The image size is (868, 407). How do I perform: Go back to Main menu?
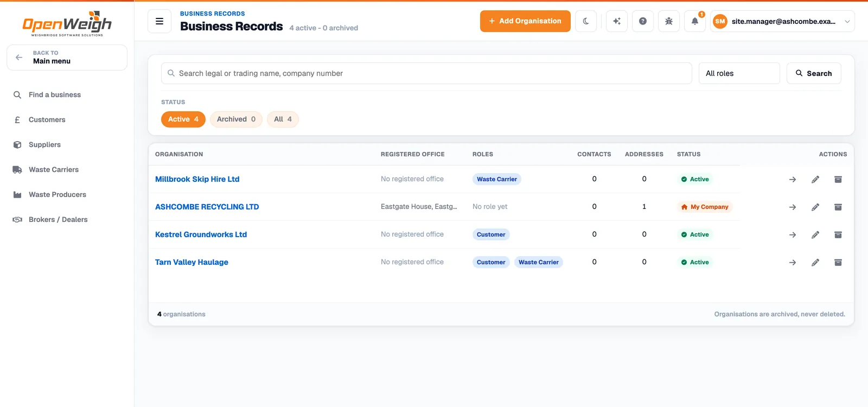pos(67,58)
